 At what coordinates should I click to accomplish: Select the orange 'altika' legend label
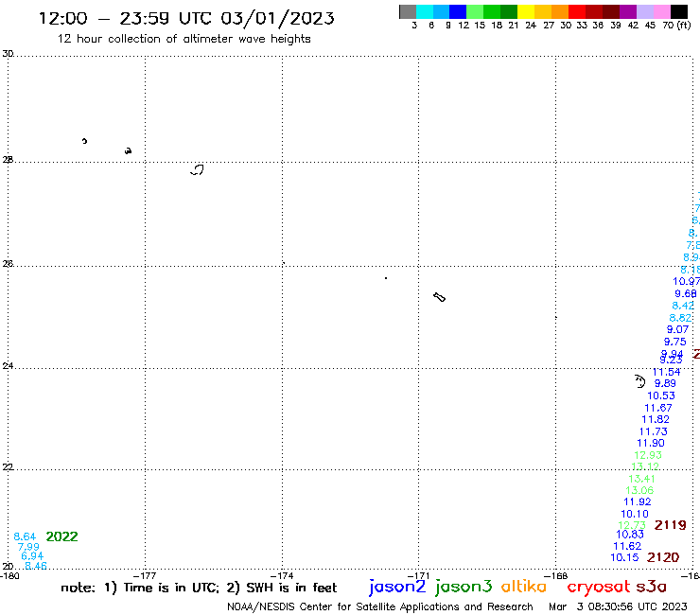pyautogui.click(x=524, y=586)
